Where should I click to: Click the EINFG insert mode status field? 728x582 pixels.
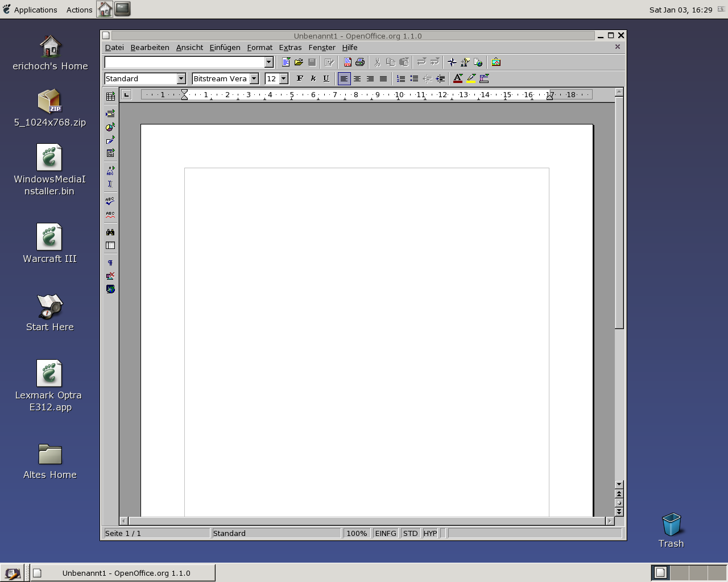[x=385, y=534]
